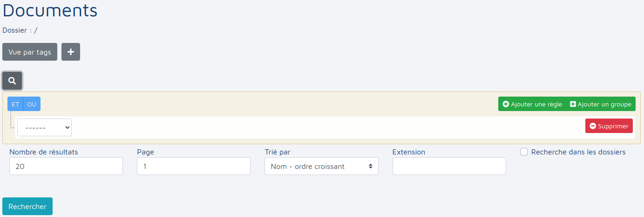644x217 pixels.
Task: Expand the Trié par sort dropdown
Action: [321, 166]
